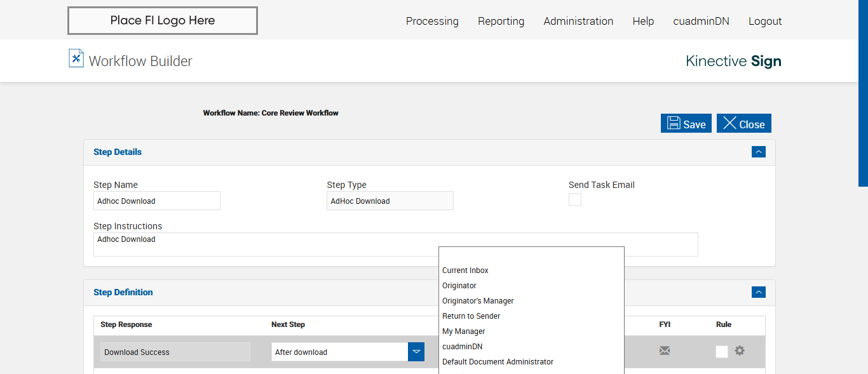
Task: Open the Administration menu
Action: [578, 21]
